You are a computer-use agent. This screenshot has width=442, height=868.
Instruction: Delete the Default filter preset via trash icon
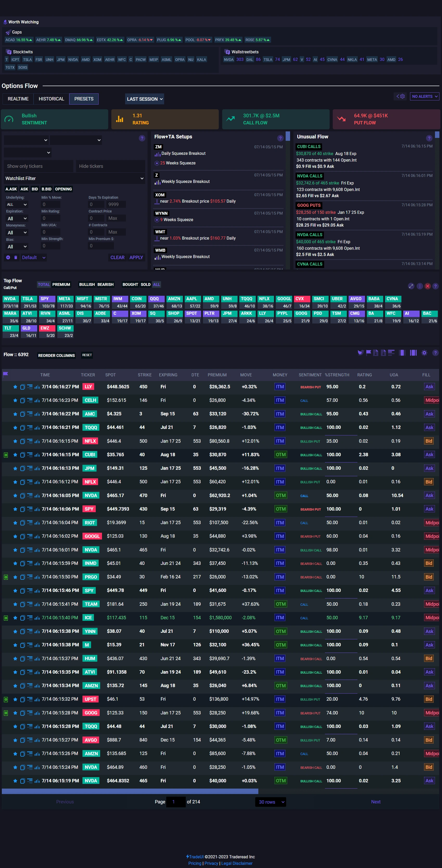[x=16, y=257]
